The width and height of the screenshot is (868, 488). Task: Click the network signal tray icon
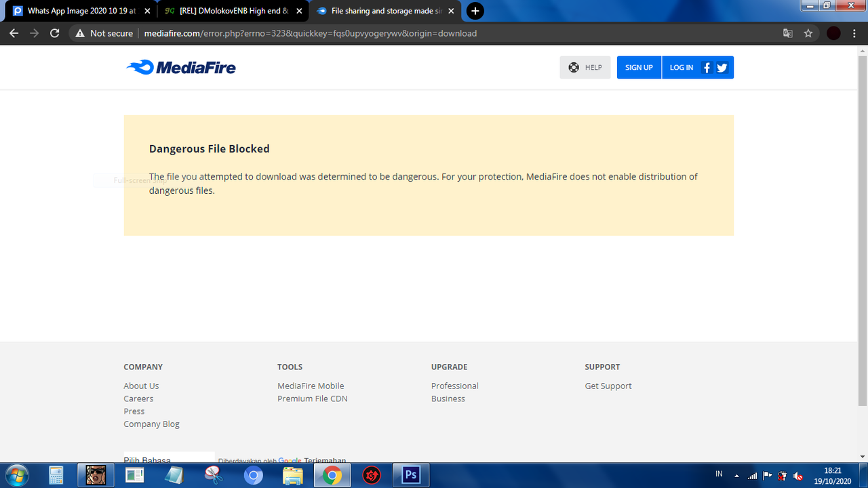point(752,476)
